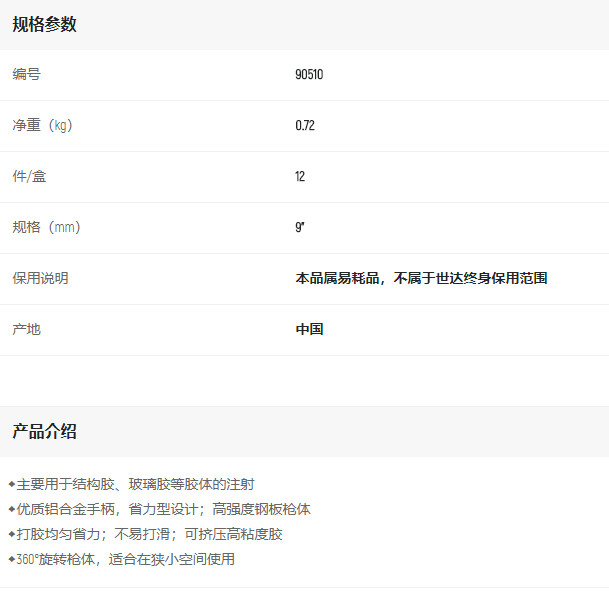The height and width of the screenshot is (599, 609).
Task: Click the net weight value 0.72
Action: [305, 126]
